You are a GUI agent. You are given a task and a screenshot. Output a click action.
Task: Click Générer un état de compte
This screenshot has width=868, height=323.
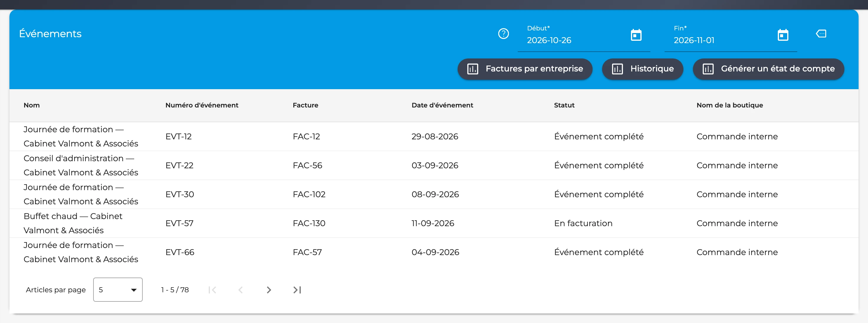point(768,69)
